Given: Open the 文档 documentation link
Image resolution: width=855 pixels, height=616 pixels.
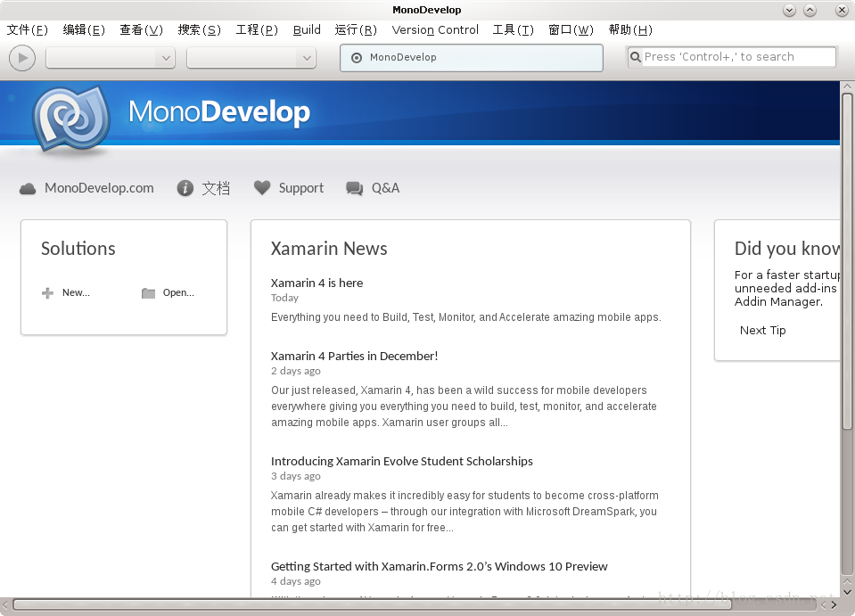Looking at the screenshot, I should [216, 188].
